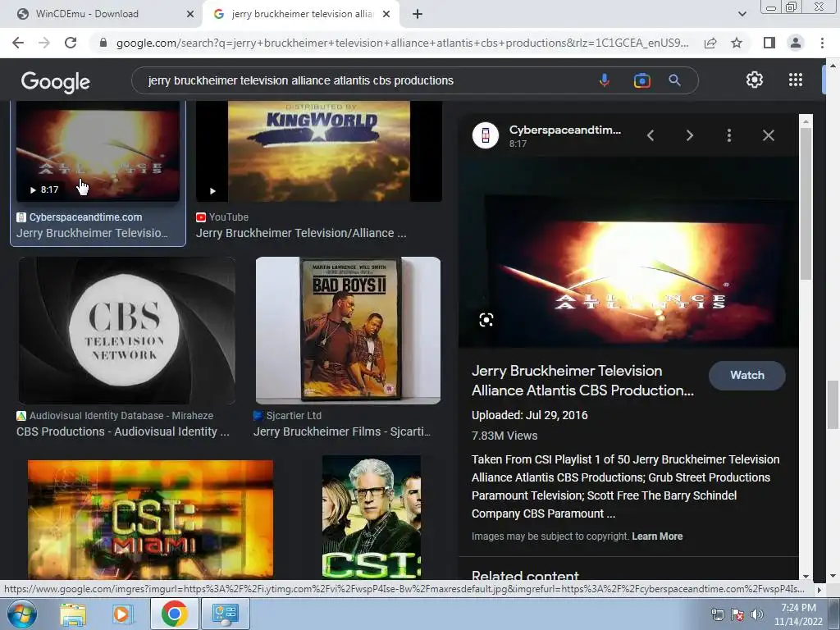Click the Google logo
The image size is (840, 630).
click(56, 81)
